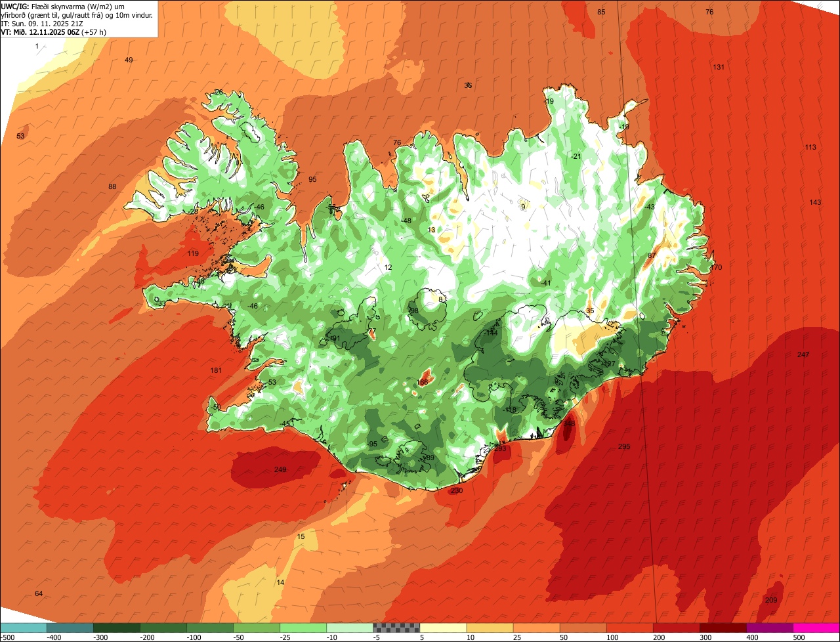Click the 'IT: Sun. 09. 11. 2025 21Z' line
This screenshot has width=840, height=642.
[42, 23]
